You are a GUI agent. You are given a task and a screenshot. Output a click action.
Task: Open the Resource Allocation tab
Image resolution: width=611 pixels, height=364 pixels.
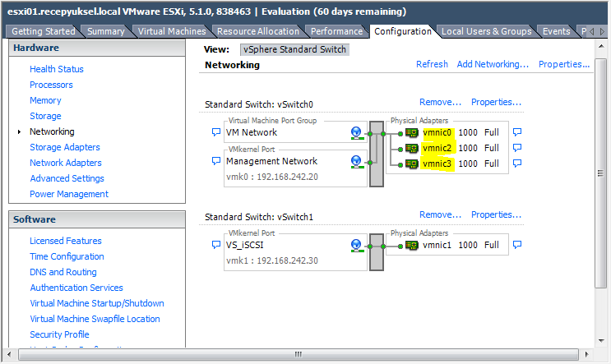(x=258, y=31)
